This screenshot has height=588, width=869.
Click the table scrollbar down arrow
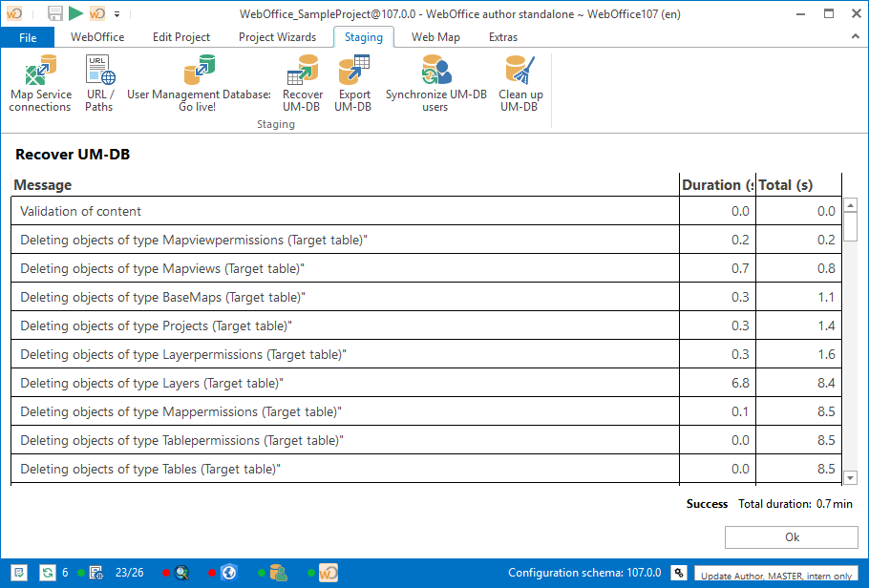[850, 477]
